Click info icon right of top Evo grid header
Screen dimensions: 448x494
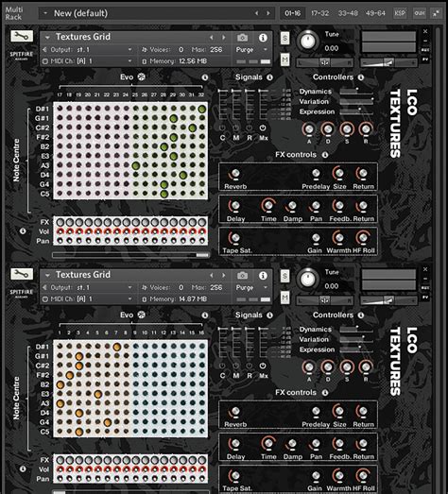[204, 77]
